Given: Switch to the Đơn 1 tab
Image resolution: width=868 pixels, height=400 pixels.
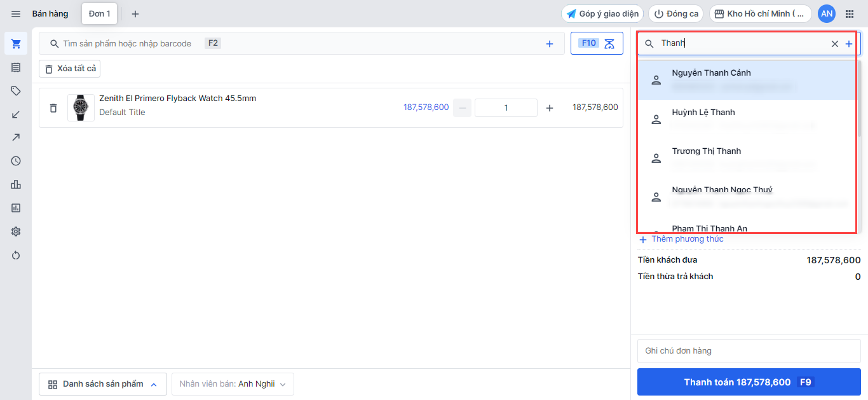Looking at the screenshot, I should [x=99, y=14].
